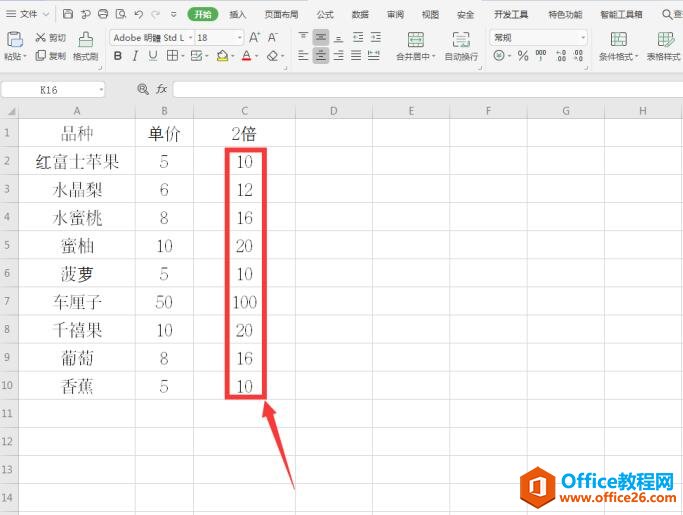Apply justify alignment
683x515 pixels.
[356, 55]
